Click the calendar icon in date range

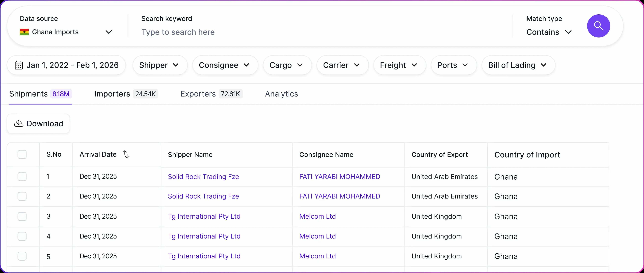19,65
